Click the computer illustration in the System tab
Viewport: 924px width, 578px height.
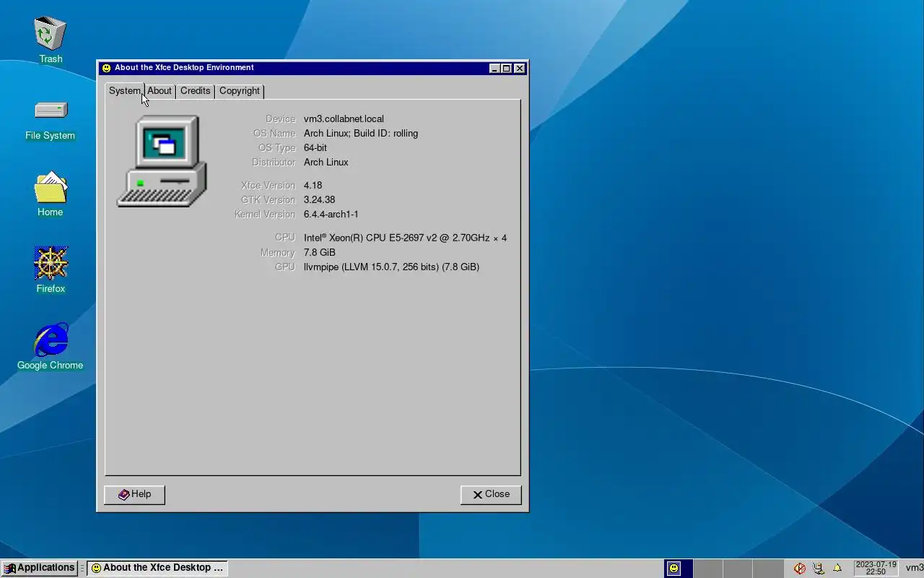(x=162, y=161)
